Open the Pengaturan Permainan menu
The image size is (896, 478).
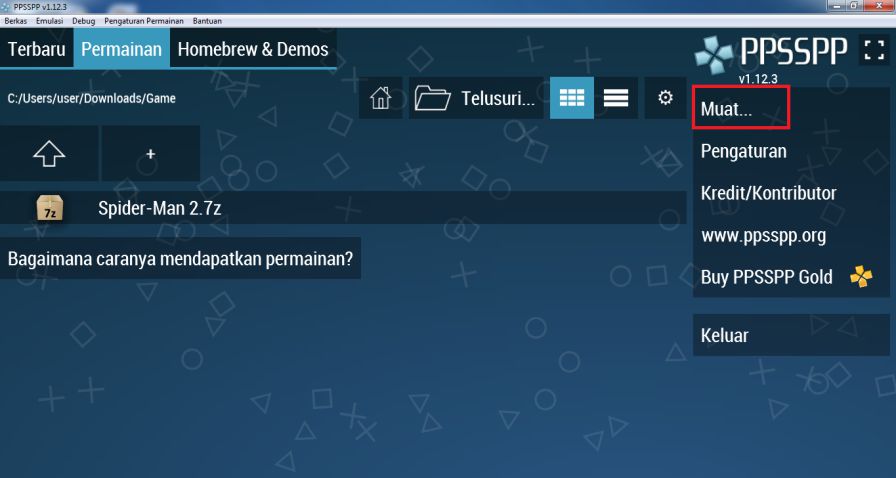(x=144, y=21)
